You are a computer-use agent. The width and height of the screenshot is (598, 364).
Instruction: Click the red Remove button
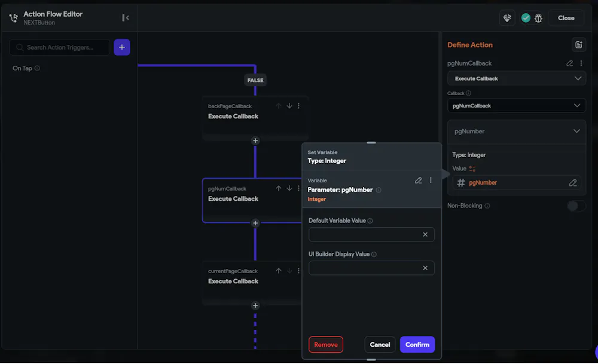pos(326,345)
